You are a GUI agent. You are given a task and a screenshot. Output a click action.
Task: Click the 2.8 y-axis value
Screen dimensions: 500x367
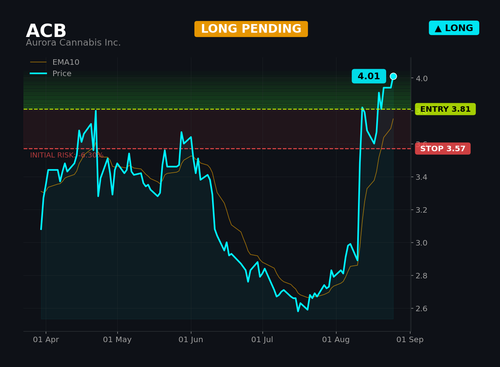pyautogui.click(x=421, y=276)
